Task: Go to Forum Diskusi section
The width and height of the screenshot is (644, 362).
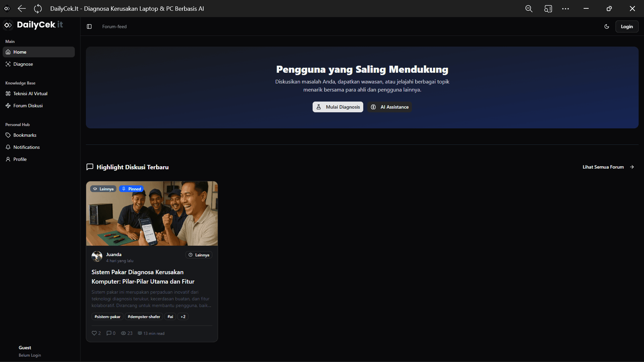Action: (28, 106)
